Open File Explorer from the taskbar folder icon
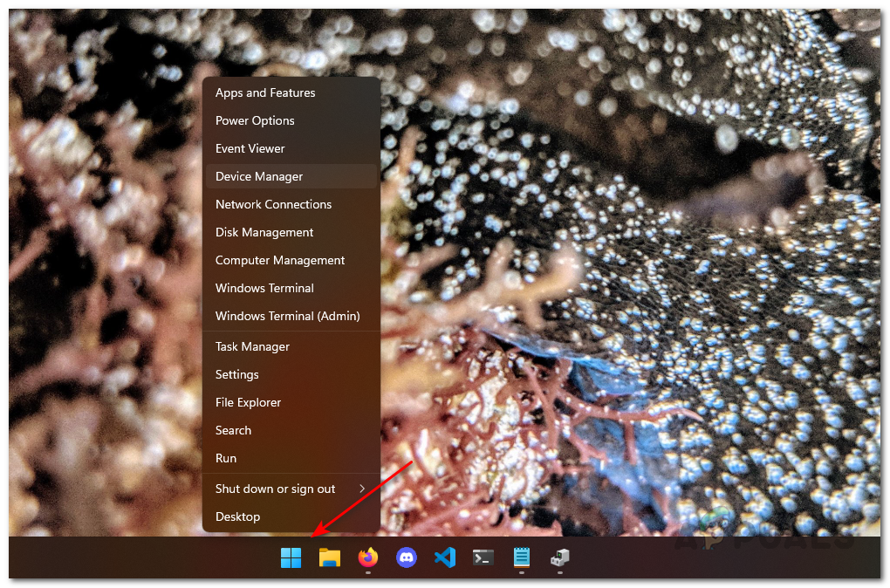The height and width of the screenshot is (588, 890). [x=330, y=557]
